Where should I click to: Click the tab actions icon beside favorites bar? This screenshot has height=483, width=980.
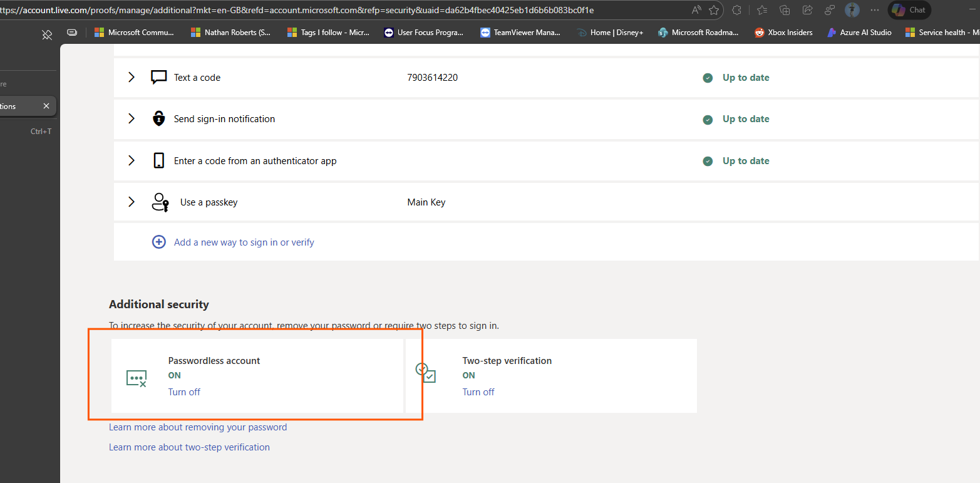(x=73, y=33)
